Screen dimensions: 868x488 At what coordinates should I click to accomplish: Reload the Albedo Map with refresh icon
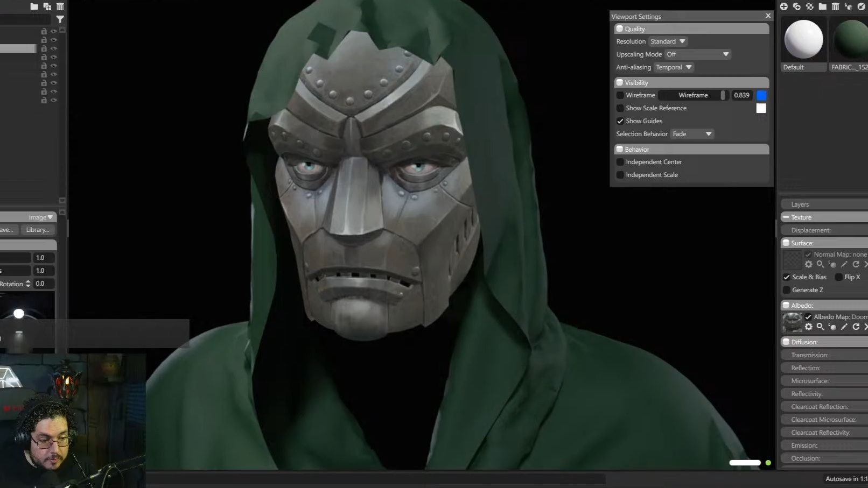856,327
